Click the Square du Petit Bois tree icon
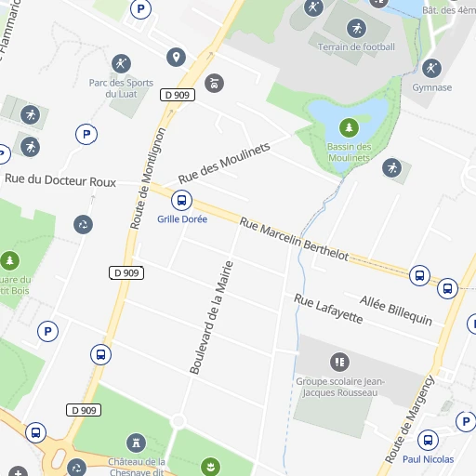The width and height of the screenshot is (476, 476). point(9,260)
